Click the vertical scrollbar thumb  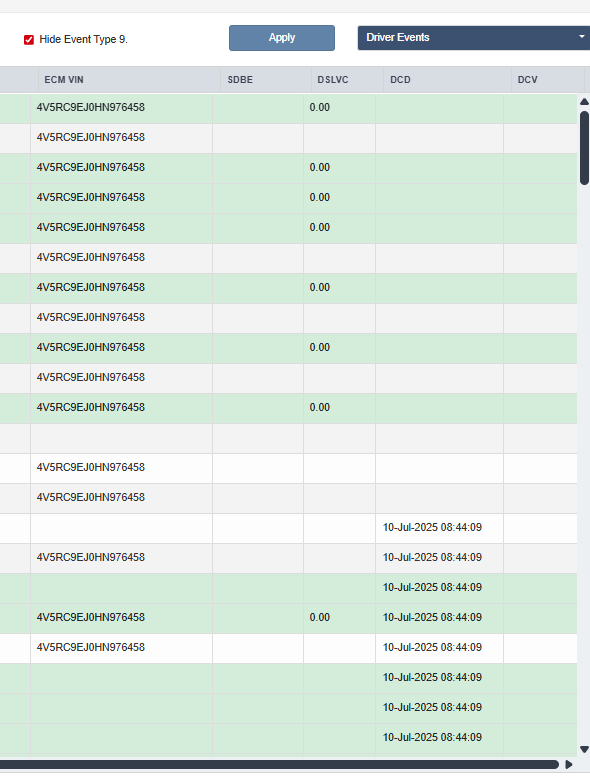coord(584,148)
